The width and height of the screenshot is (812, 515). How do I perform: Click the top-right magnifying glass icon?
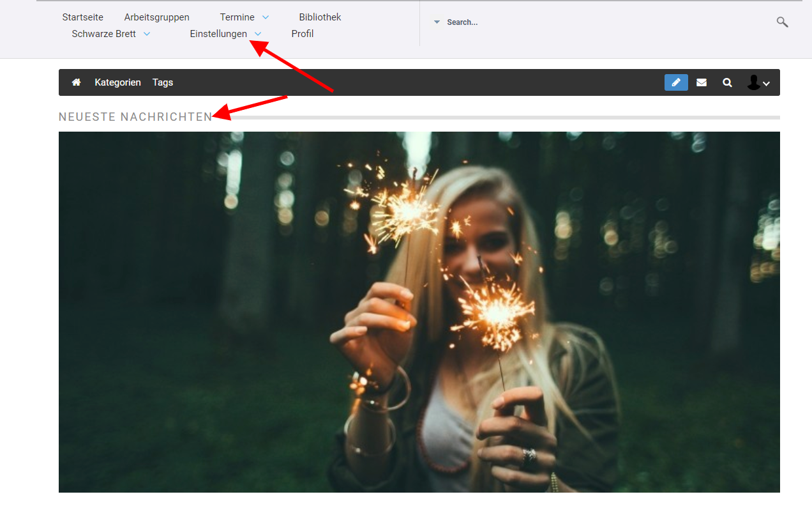click(782, 22)
